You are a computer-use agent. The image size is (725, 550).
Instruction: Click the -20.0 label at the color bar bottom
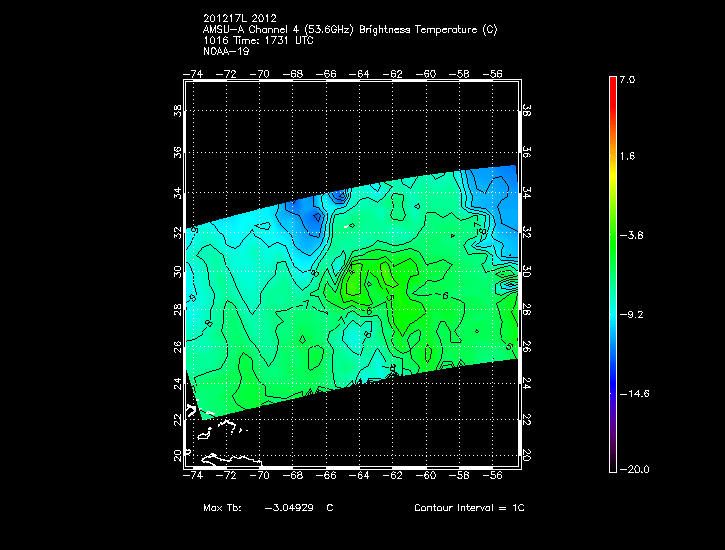point(632,469)
